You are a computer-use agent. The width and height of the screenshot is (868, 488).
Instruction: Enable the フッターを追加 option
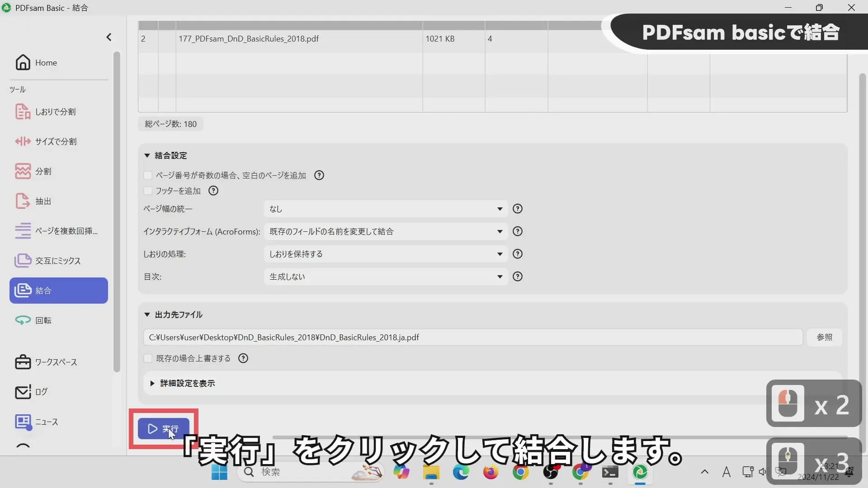click(148, 191)
